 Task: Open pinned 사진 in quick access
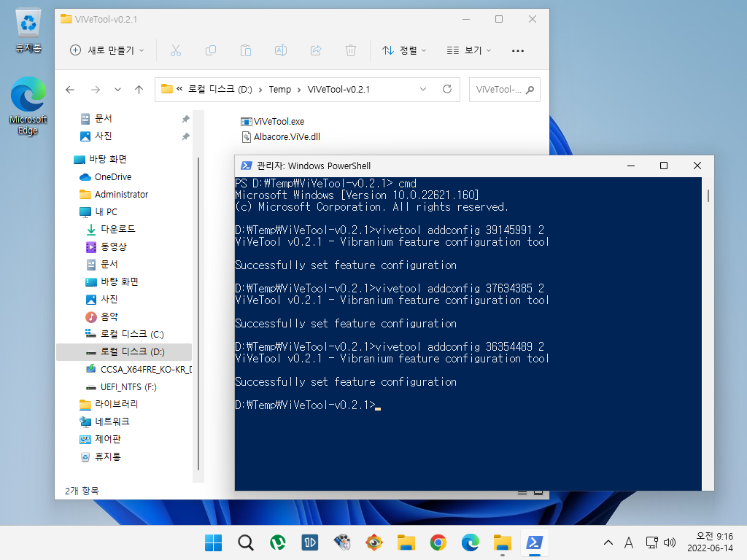click(97, 136)
